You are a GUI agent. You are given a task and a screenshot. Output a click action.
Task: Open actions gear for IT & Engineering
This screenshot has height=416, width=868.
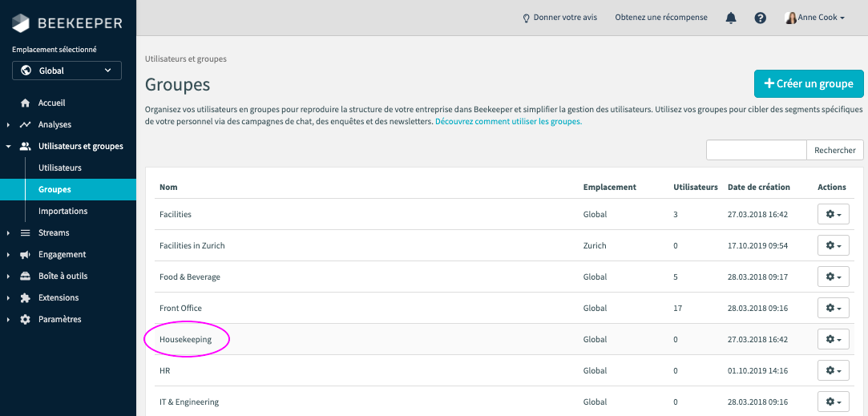(833, 402)
